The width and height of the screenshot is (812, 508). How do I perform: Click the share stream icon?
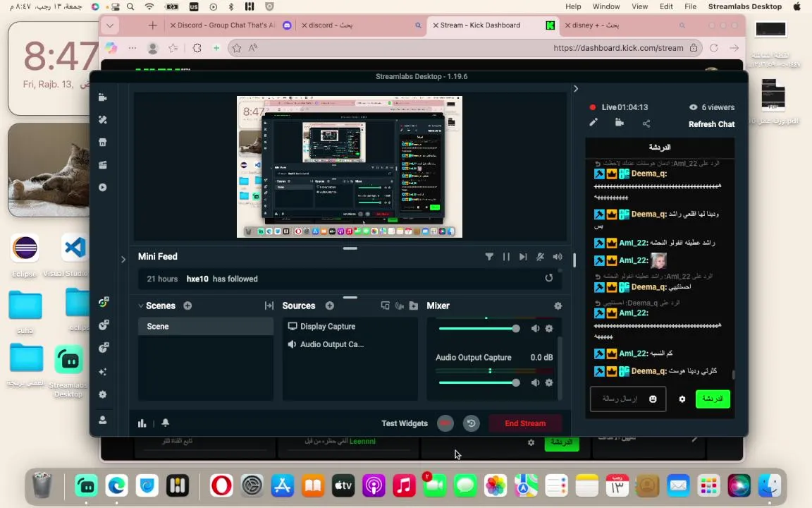(646, 123)
